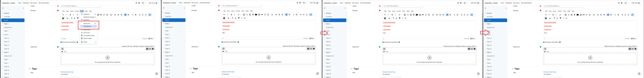The height and width of the screenshot is (78, 644).
Task: Click microphone record audio icon in 'teh' editor
Action: 253,15
